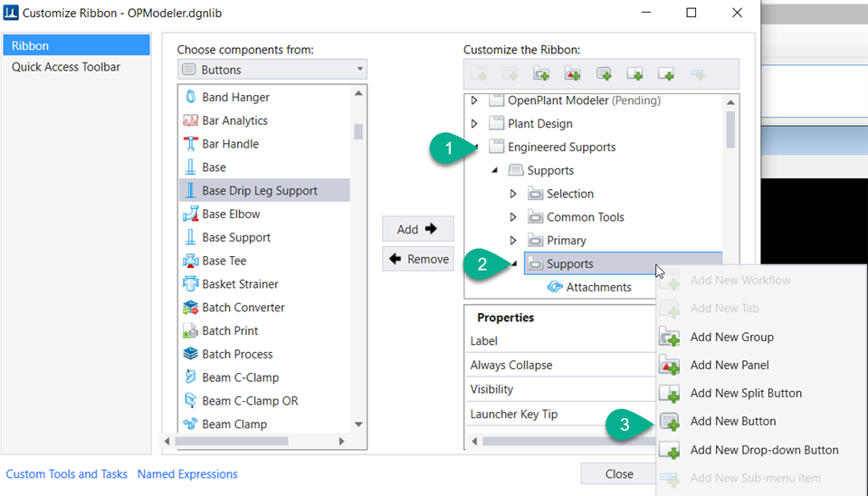Viewport: 868px width, 496px height.
Task: Expand the Plant Design tree node
Action: click(475, 124)
